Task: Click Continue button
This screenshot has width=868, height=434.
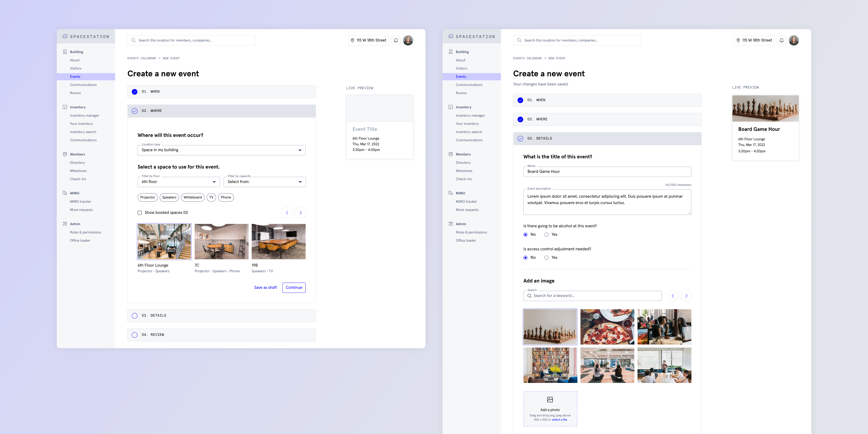Action: [x=294, y=287]
